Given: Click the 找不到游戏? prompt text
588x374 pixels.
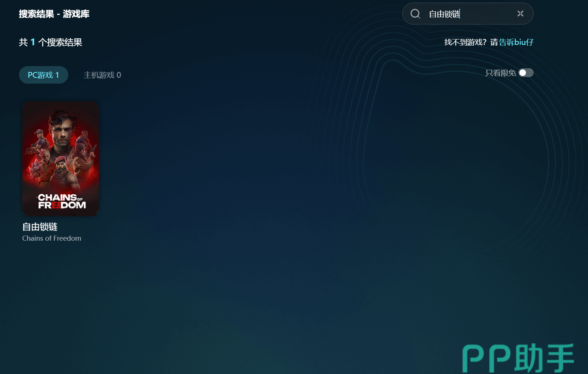Looking at the screenshot, I should [x=465, y=42].
